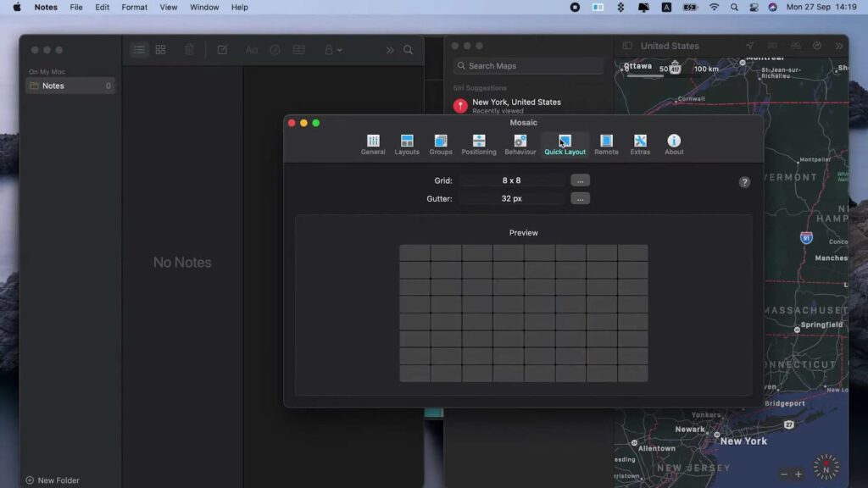Viewport: 868px width, 488px height.
Task: Click the keyboard input source icon
Action: [x=666, y=7]
